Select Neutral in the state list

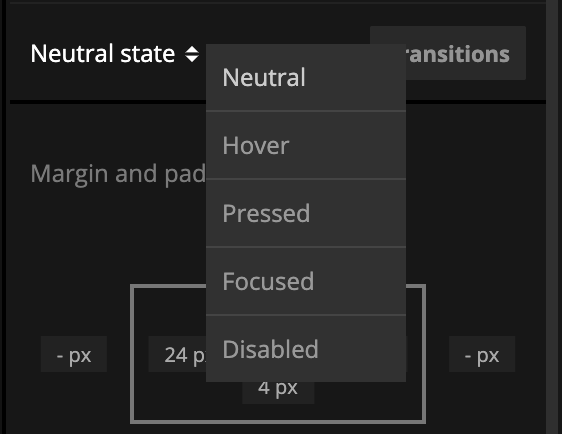306,77
